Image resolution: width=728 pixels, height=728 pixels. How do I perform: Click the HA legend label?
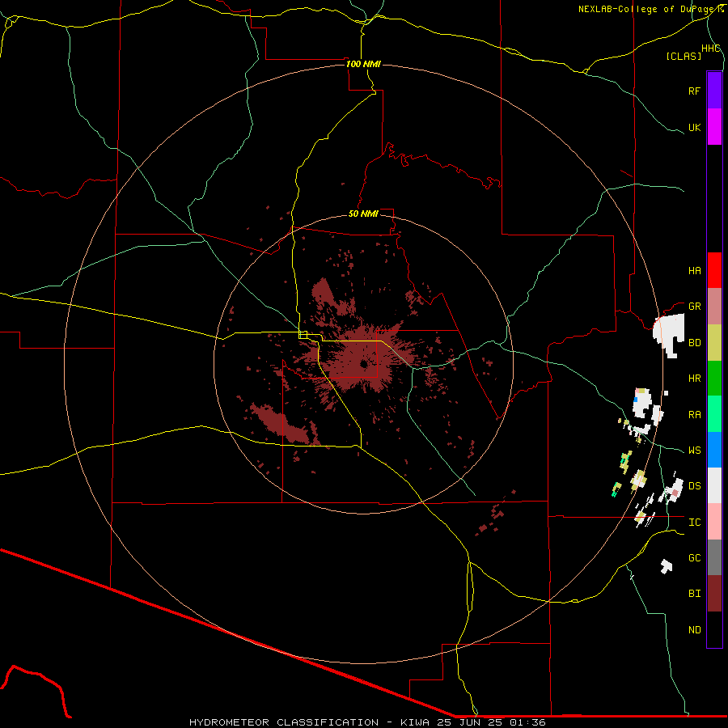(694, 271)
